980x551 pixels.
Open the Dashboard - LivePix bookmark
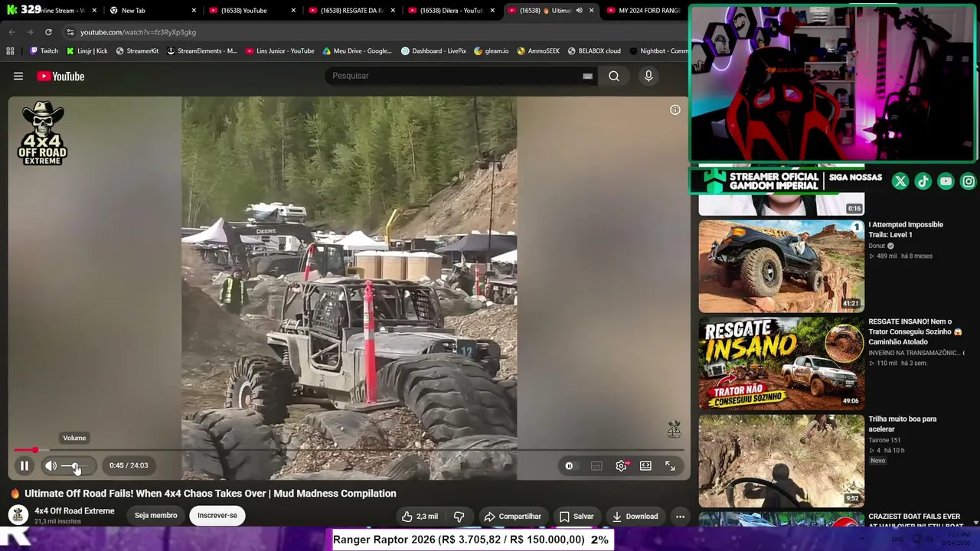pos(433,51)
